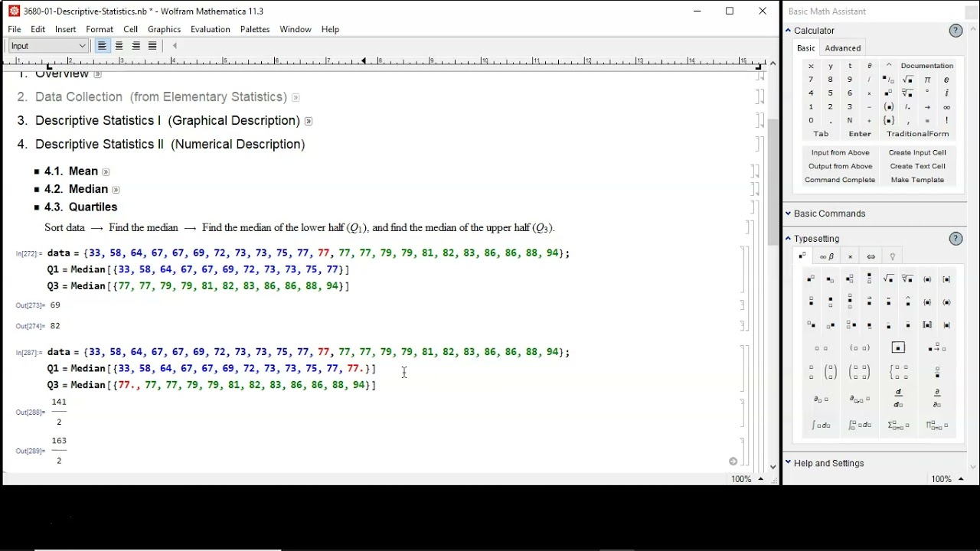Insert fraction template in Calculator pad
The image size is (980, 551).
click(x=888, y=80)
